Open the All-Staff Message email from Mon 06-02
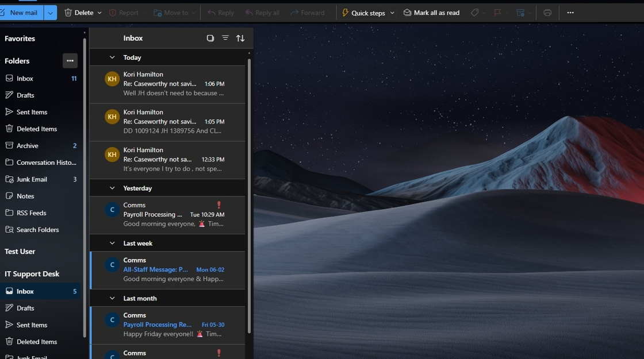This screenshot has height=359, width=644. pos(167,270)
